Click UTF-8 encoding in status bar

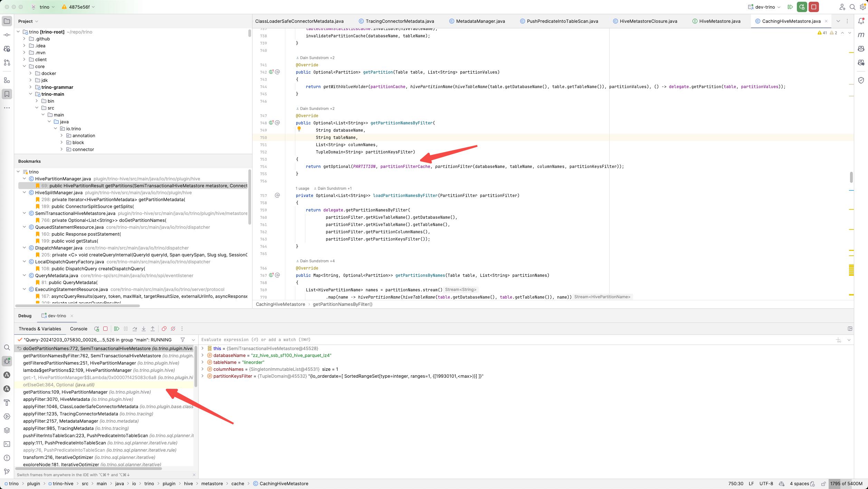click(x=766, y=483)
